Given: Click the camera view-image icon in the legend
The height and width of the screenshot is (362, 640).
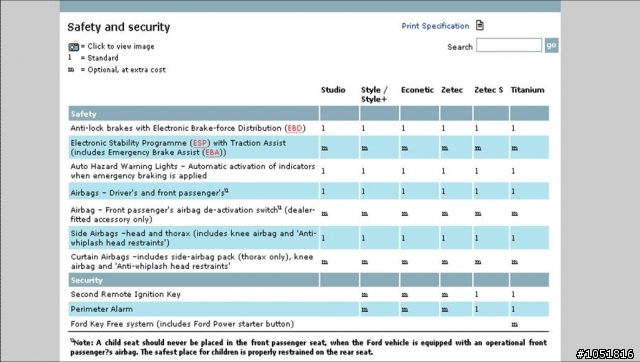Looking at the screenshot, I should tap(73, 47).
